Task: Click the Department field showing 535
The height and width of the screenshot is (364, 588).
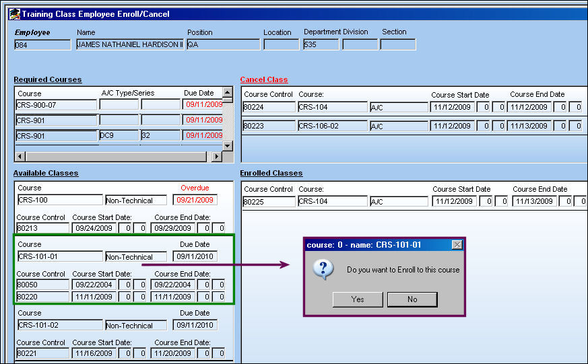Action: [321, 44]
